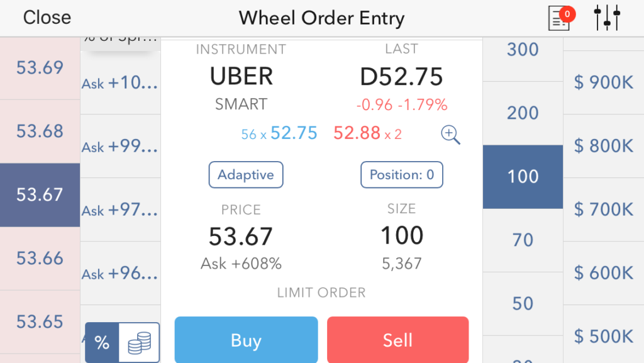
Task: Tap the red Sell button
Action: pyautogui.click(x=397, y=340)
